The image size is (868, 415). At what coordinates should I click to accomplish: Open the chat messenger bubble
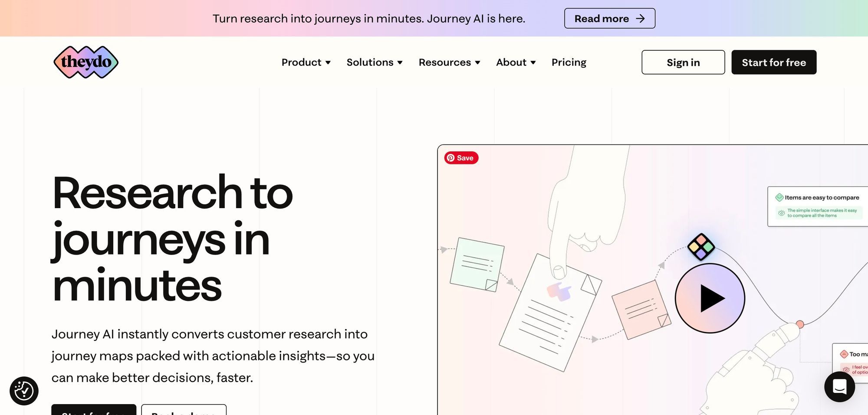coord(839,386)
